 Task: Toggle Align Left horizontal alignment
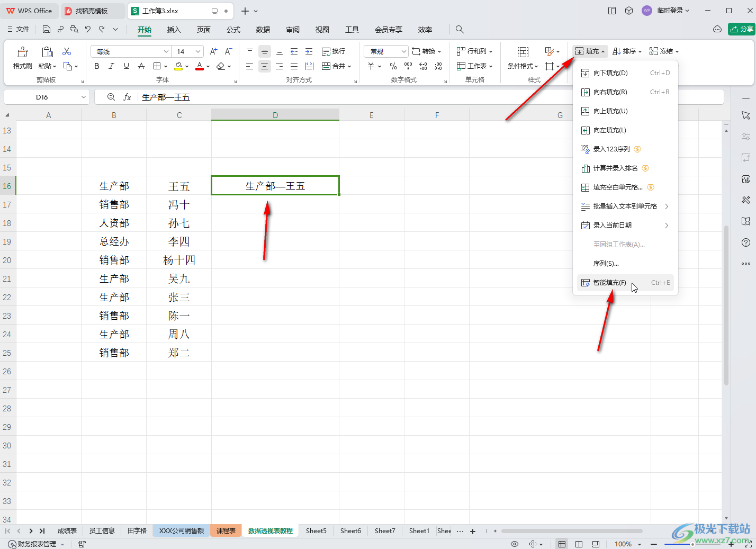[249, 66]
